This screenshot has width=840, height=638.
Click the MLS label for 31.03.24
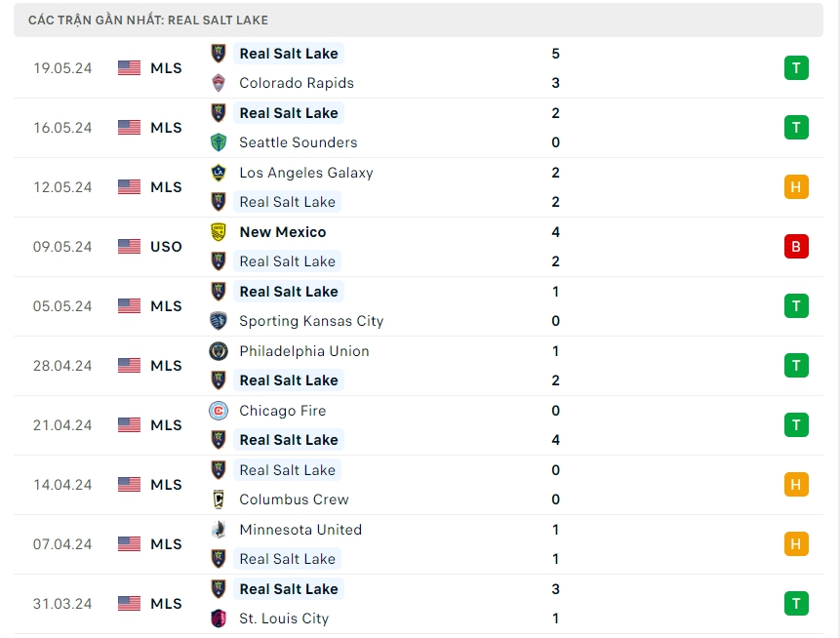(x=166, y=604)
